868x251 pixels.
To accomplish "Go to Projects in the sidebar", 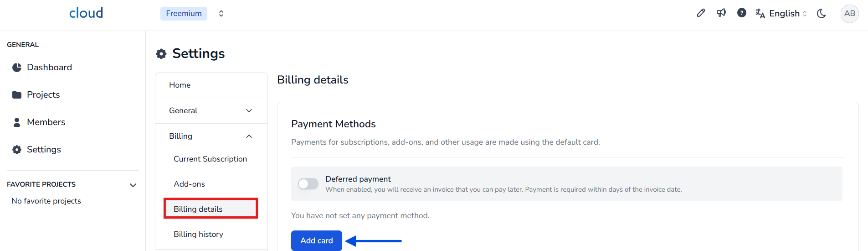I will pyautogui.click(x=43, y=95).
